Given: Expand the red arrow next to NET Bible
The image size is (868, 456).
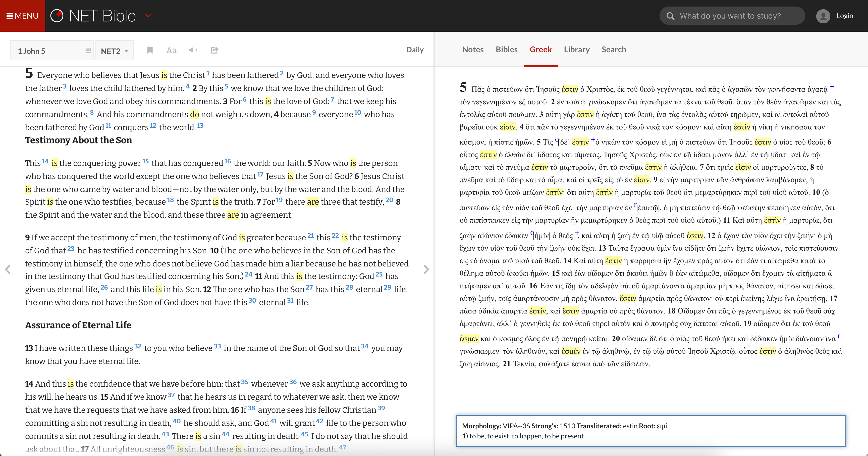Looking at the screenshot, I should [x=148, y=16].
